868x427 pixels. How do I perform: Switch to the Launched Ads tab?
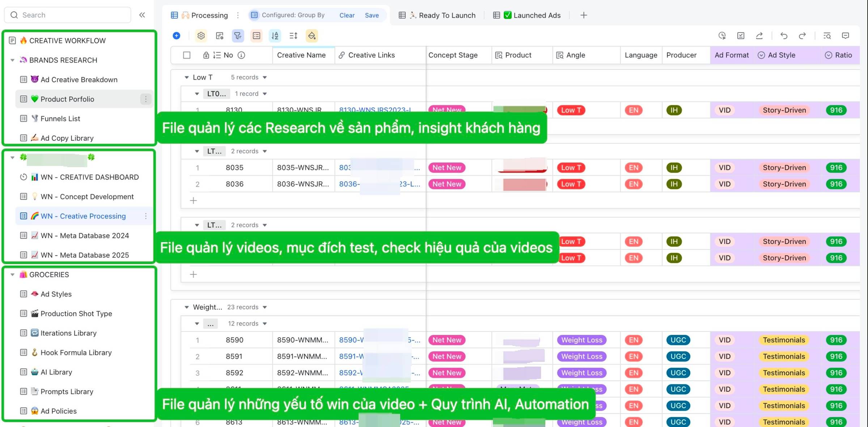(537, 15)
